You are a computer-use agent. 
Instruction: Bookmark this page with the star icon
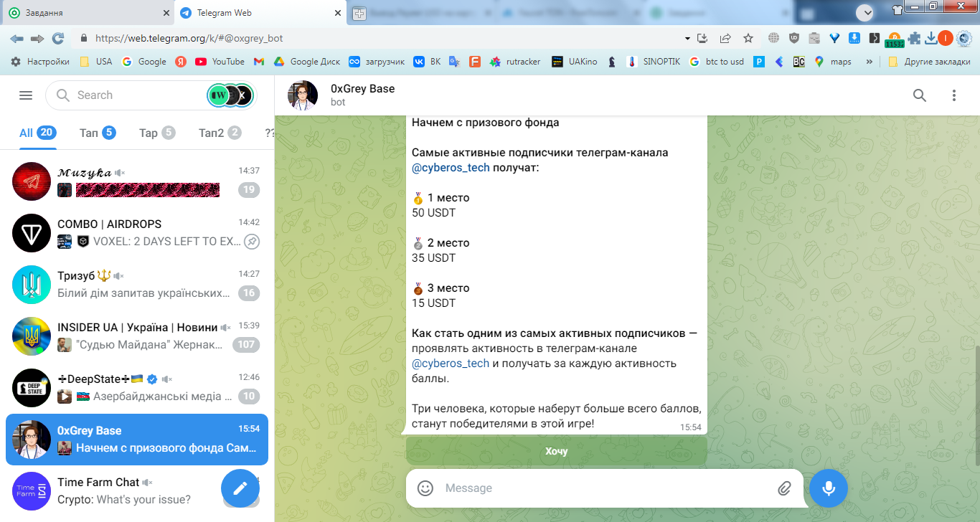pos(748,39)
